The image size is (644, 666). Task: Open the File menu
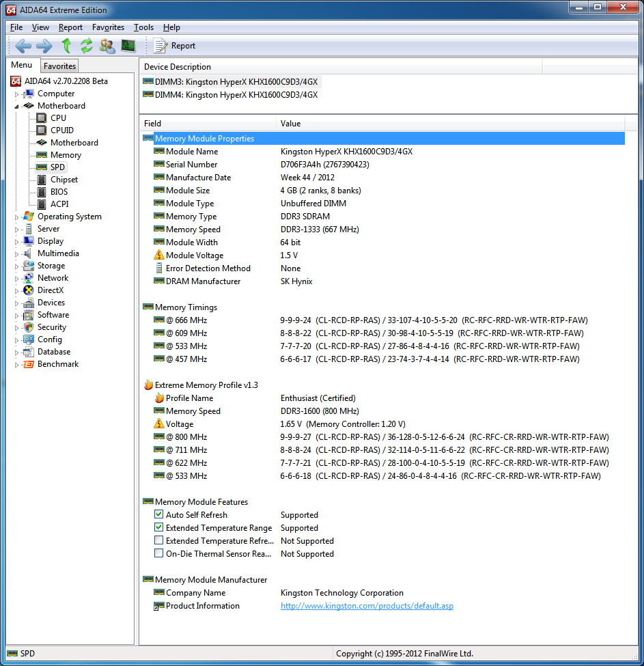click(16, 27)
